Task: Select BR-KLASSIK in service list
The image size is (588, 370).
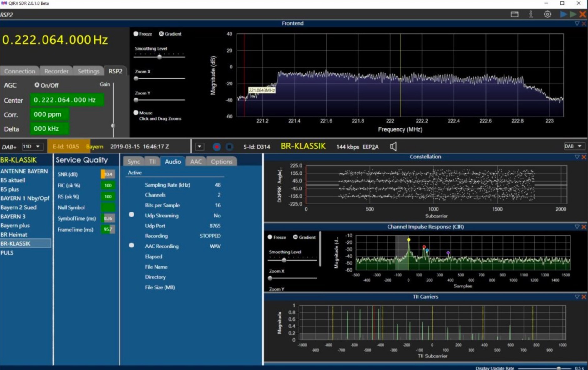Action: (26, 243)
